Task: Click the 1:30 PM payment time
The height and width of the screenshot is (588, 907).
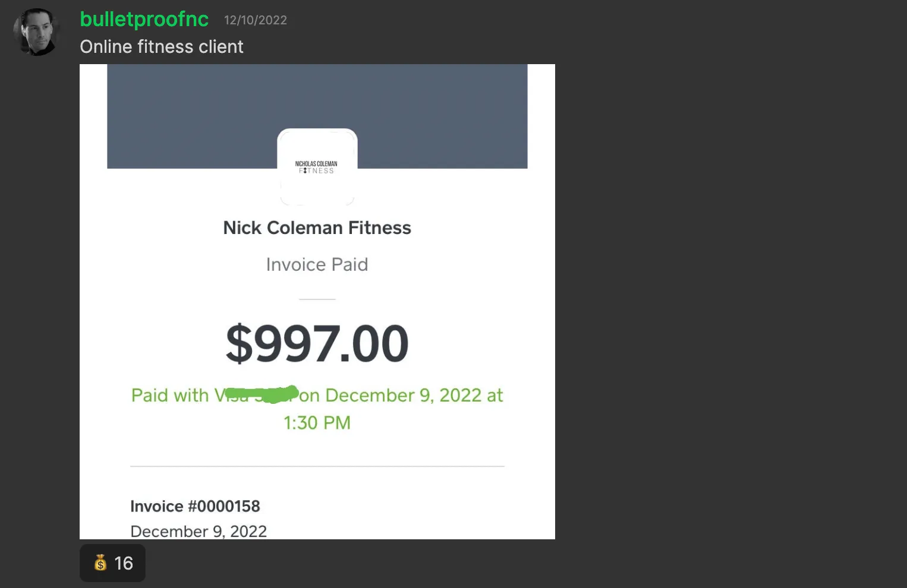Action: pos(317,423)
